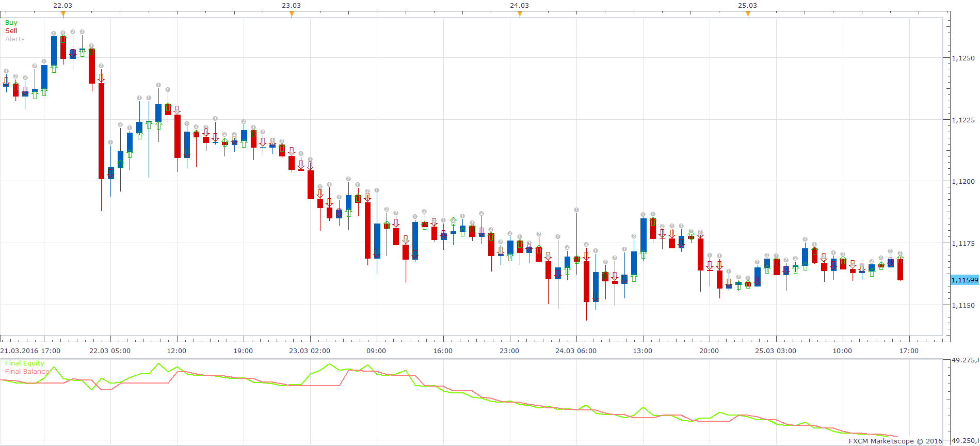Select the current price tag 1,11599
The image size is (980, 446).
coord(965,280)
